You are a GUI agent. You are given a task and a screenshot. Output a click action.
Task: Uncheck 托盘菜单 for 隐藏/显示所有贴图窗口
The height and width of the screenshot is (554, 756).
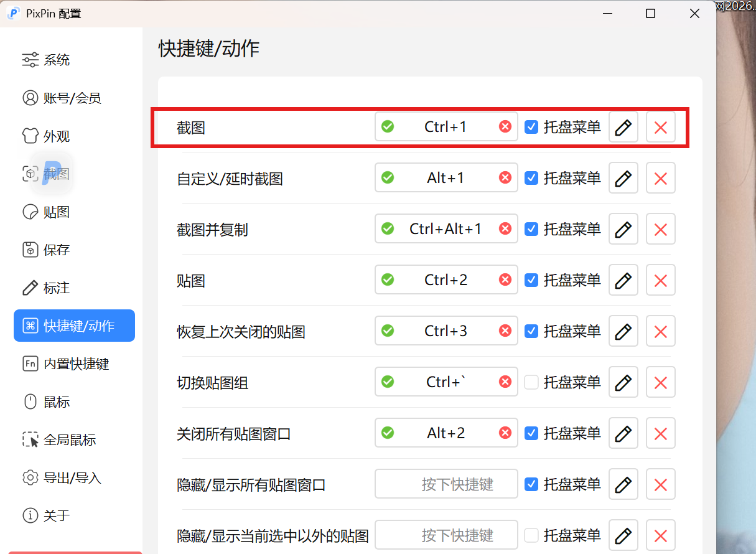(x=531, y=484)
